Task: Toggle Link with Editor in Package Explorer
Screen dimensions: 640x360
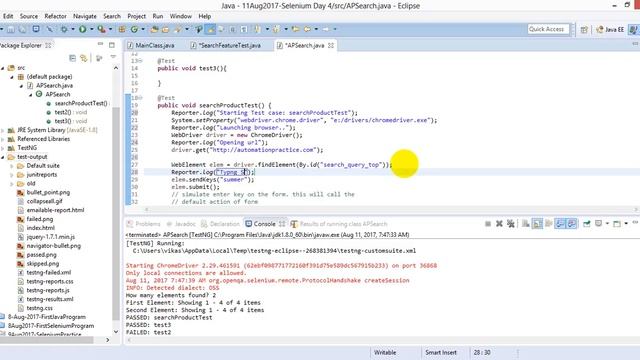Action: pyautogui.click(x=84, y=58)
